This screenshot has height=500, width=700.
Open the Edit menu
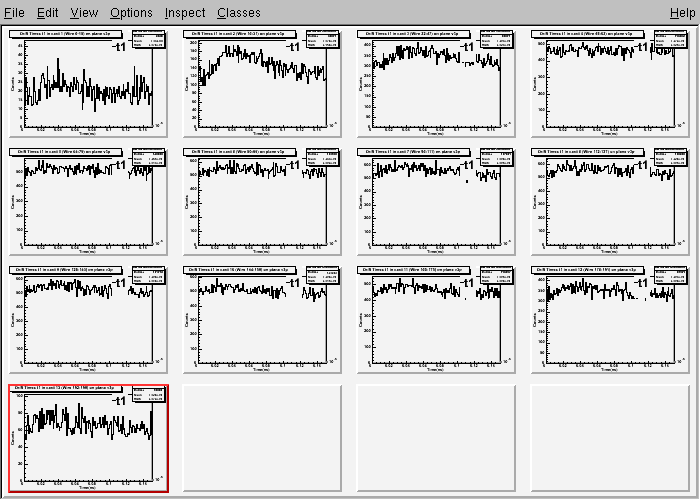[x=47, y=12]
